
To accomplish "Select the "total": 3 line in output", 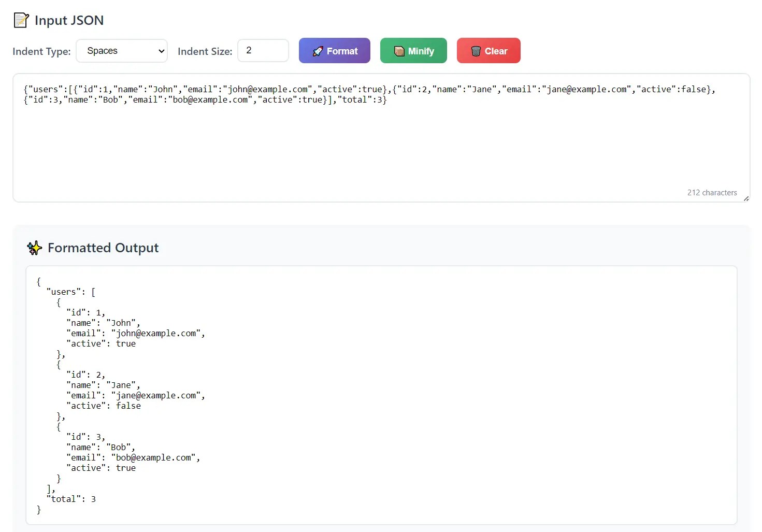I will (71, 499).
